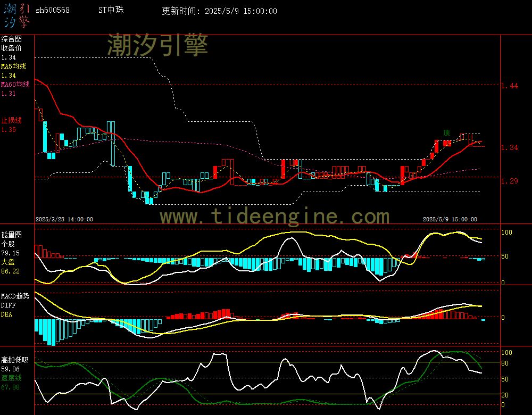Click the 速度线 speed line label
This screenshot has width=532, height=415.
[x=12, y=378]
